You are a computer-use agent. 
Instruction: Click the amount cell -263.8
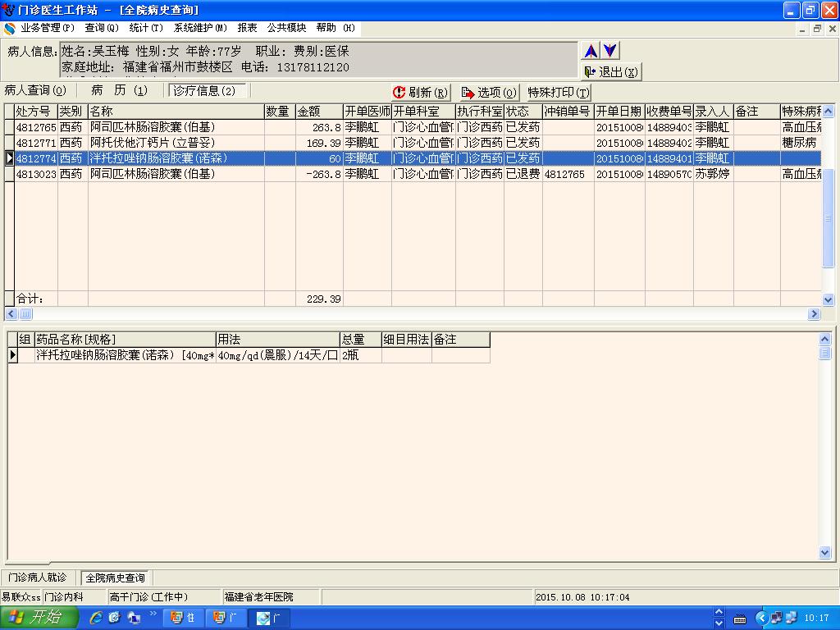(x=319, y=174)
